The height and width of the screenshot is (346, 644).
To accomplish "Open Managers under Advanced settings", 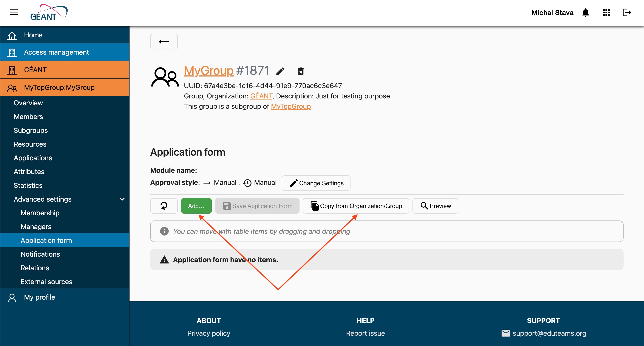I will click(36, 227).
